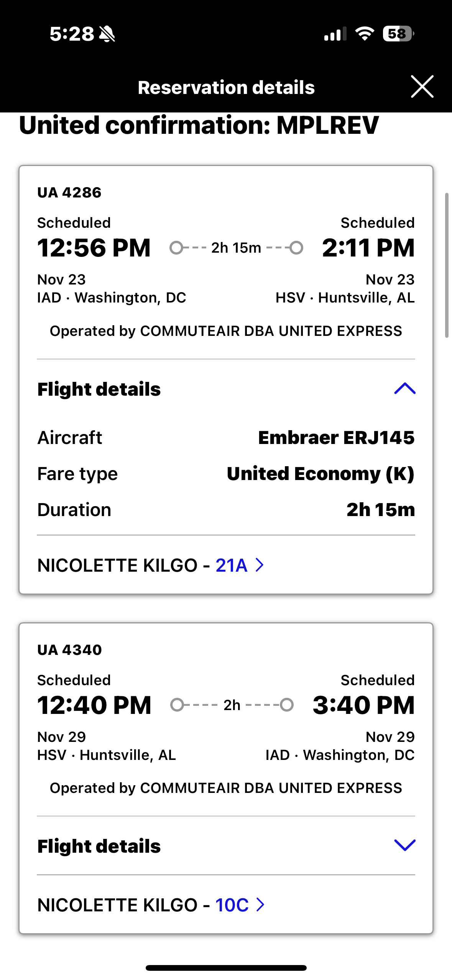Tap the Flight details header for UA 4340
Viewport: 452px width, 980px height.
(99, 846)
